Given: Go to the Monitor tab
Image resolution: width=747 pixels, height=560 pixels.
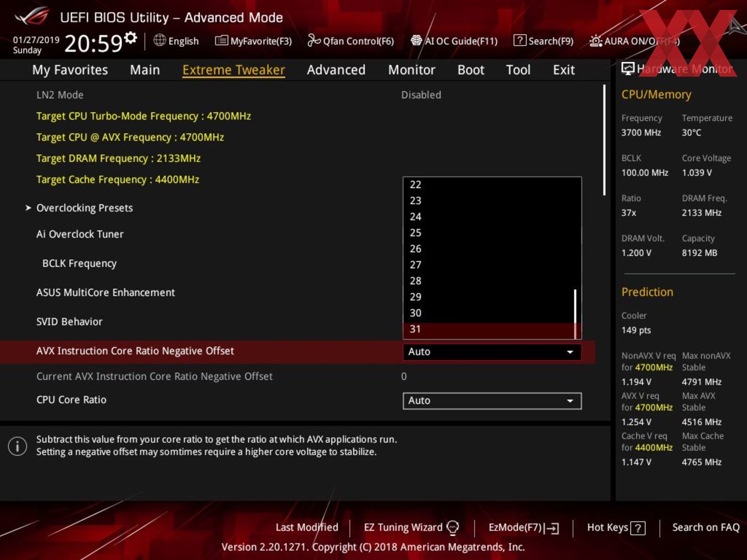Looking at the screenshot, I should [x=412, y=70].
